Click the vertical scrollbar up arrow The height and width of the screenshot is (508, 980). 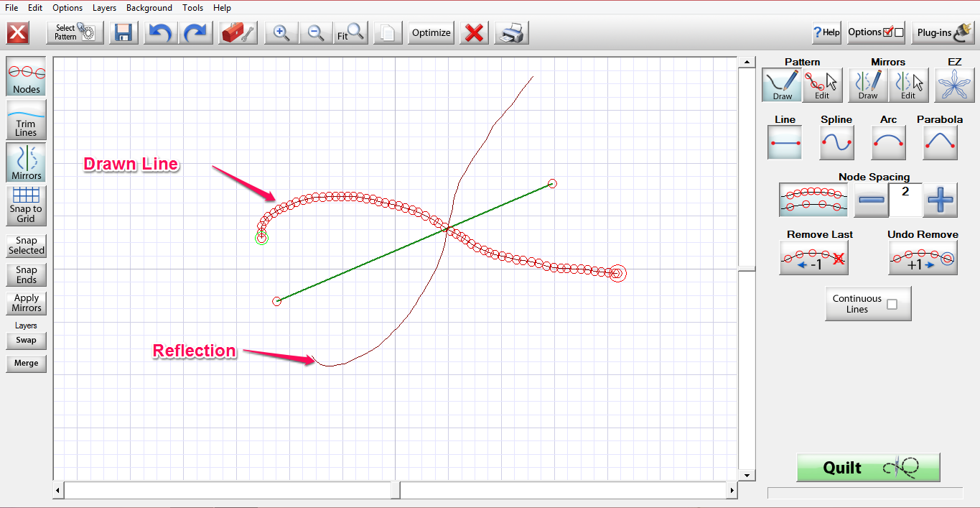(747, 63)
